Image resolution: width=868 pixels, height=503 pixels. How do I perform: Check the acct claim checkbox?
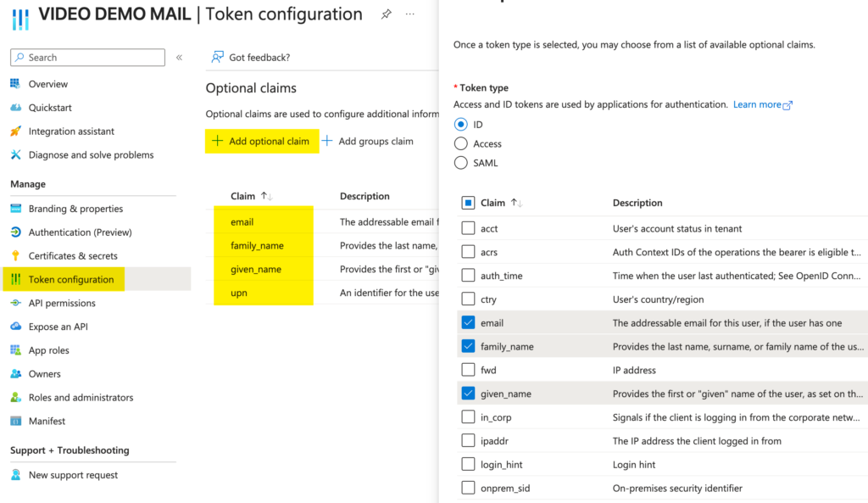click(x=468, y=227)
